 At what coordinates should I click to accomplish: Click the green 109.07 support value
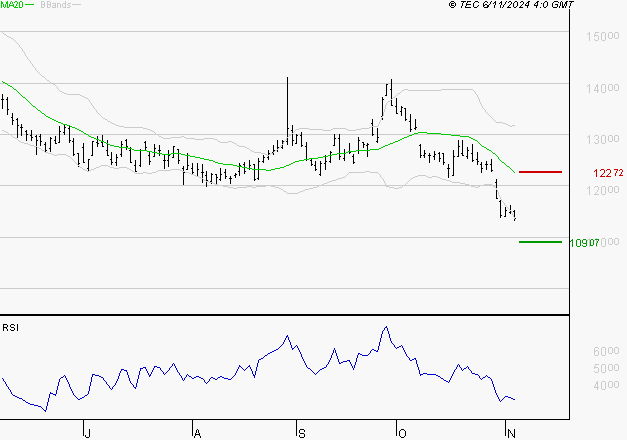coord(584,243)
